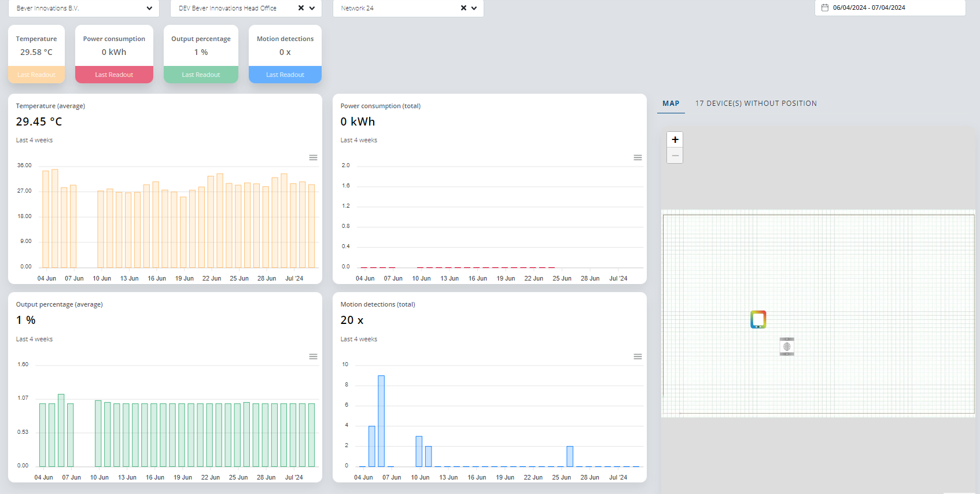Viewport: 980px width, 494px height.
Task: Open the Temperature chart hamburger menu
Action: [x=313, y=157]
